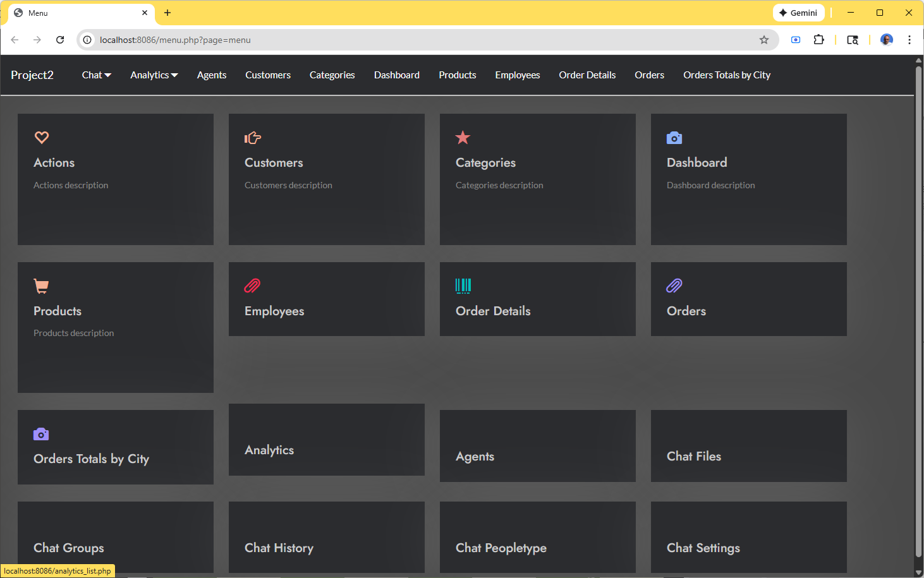Click the pointing hand icon on Customers card
This screenshot has height=578, width=924.
[253, 138]
